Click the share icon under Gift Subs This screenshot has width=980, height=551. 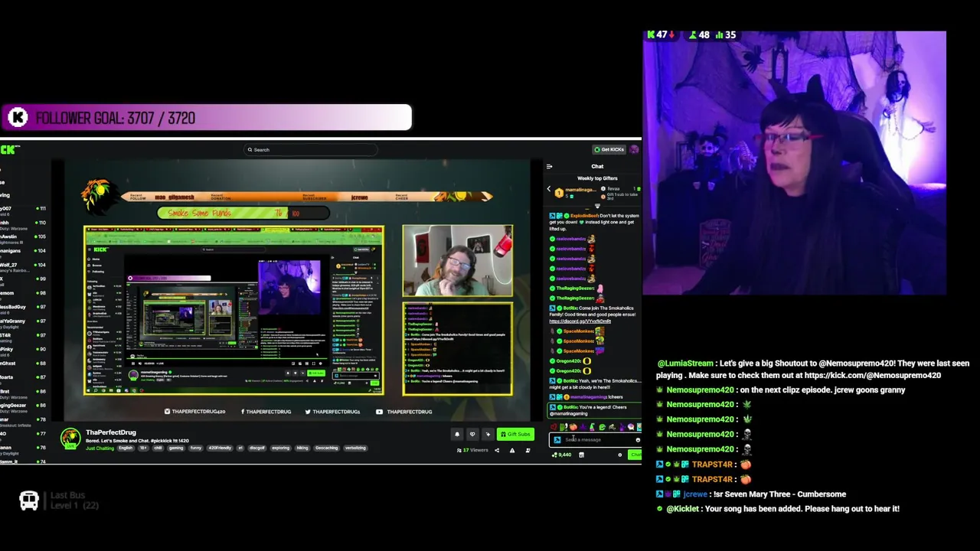click(497, 450)
